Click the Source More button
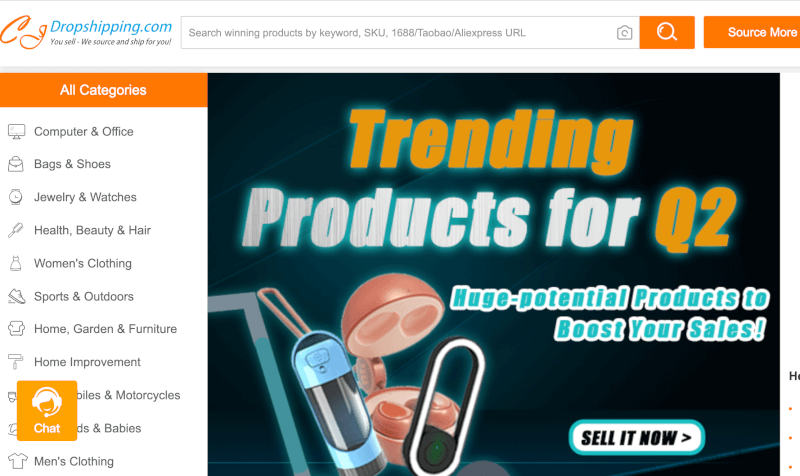800x476 pixels. (x=752, y=32)
